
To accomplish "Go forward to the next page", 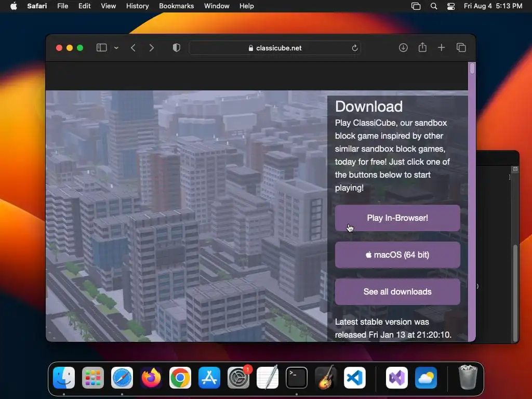I will tap(152, 48).
